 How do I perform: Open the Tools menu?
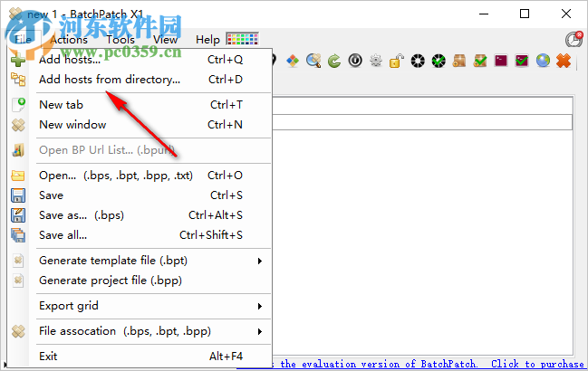tap(120, 39)
